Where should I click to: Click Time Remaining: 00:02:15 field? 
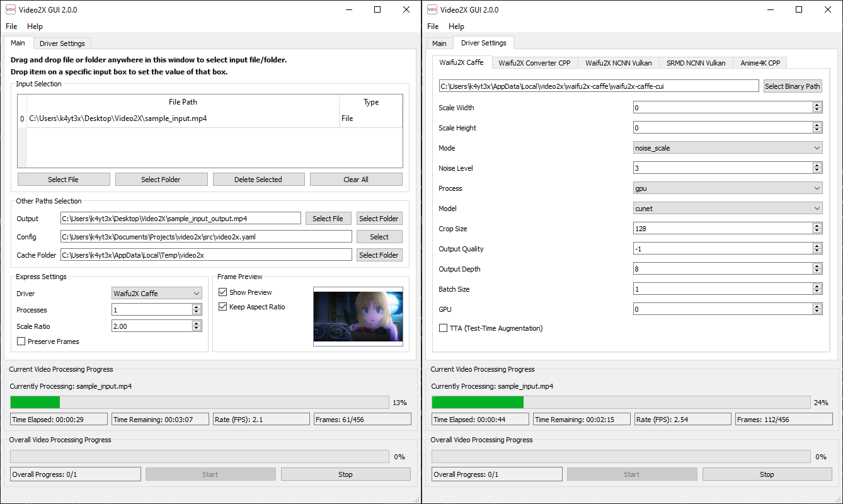point(582,420)
